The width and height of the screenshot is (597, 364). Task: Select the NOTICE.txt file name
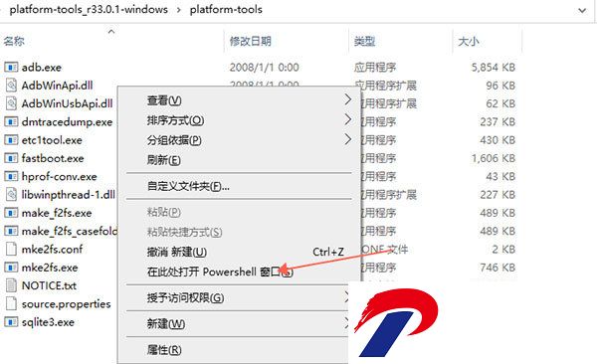(49, 285)
